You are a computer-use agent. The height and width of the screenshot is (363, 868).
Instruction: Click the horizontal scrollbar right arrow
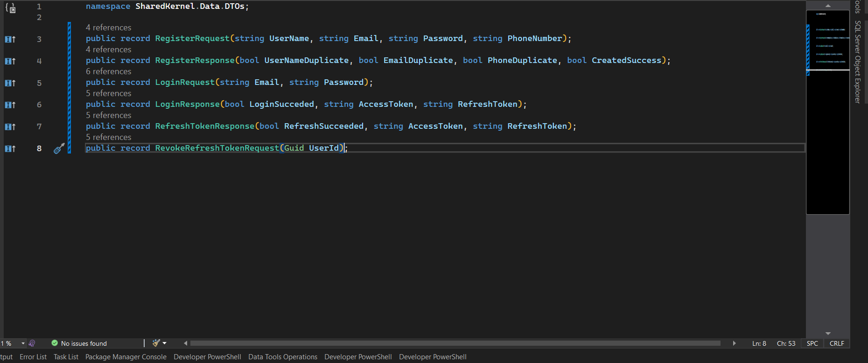click(x=734, y=343)
